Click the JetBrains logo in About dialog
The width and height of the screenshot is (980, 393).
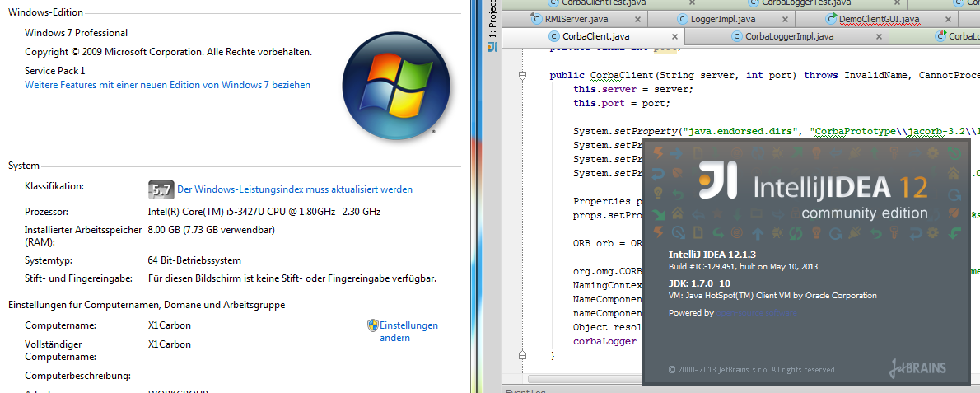(919, 367)
